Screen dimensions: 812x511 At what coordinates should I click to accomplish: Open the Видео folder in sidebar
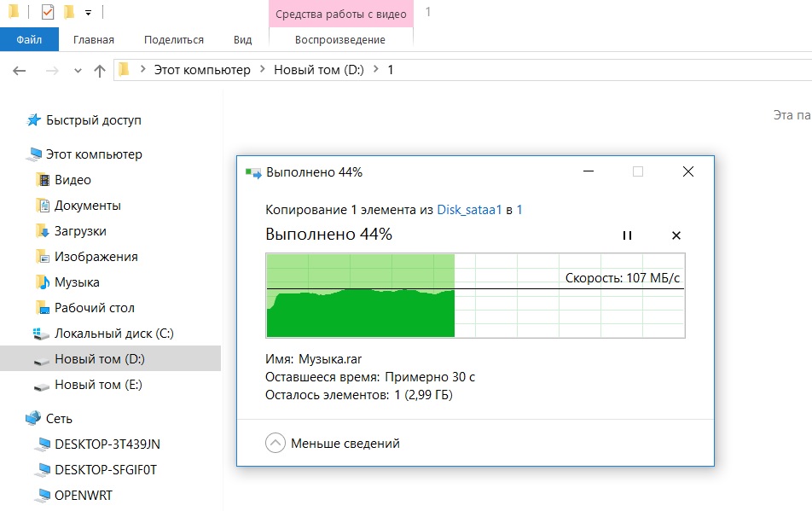pos(73,180)
